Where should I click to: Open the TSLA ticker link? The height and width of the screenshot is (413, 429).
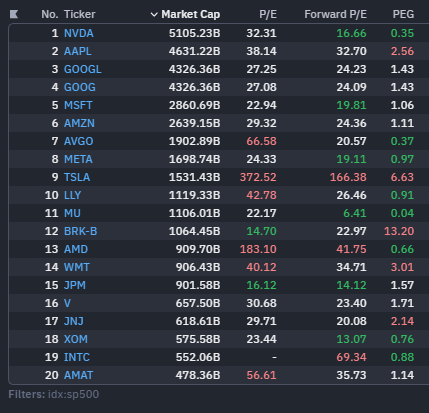click(x=77, y=177)
